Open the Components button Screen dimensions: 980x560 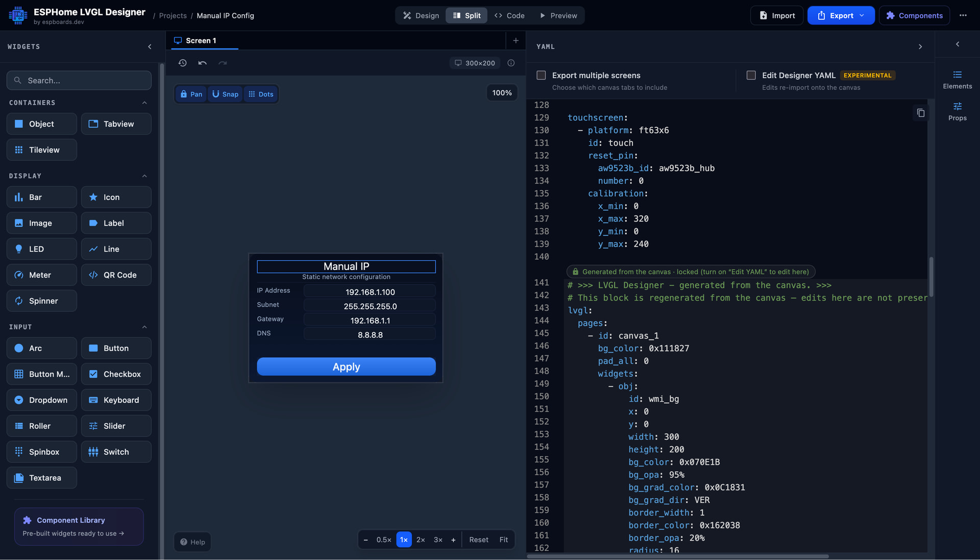coord(914,15)
